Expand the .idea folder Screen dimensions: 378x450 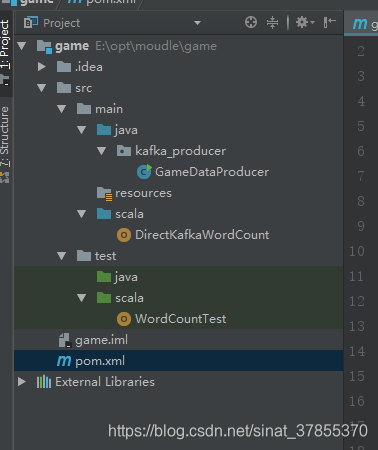42,67
